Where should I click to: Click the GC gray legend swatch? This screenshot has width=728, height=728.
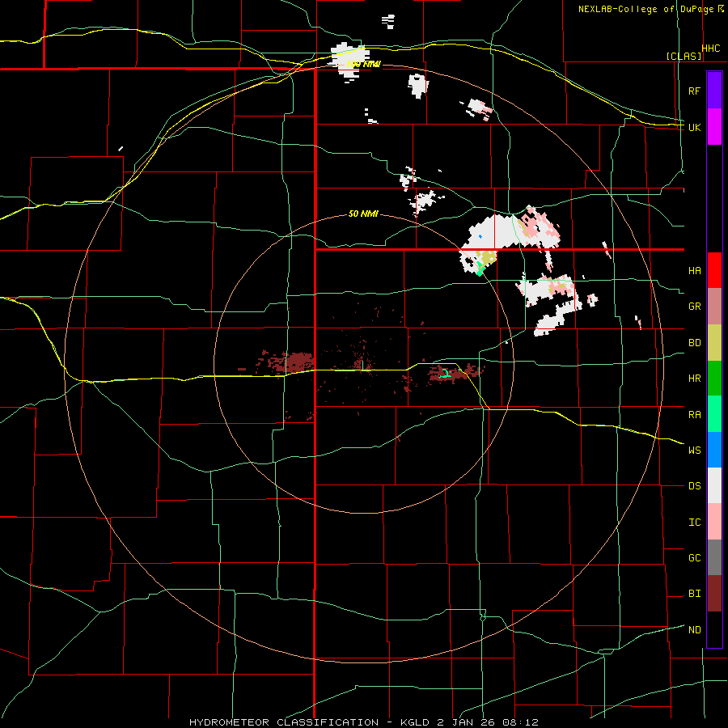click(x=714, y=557)
